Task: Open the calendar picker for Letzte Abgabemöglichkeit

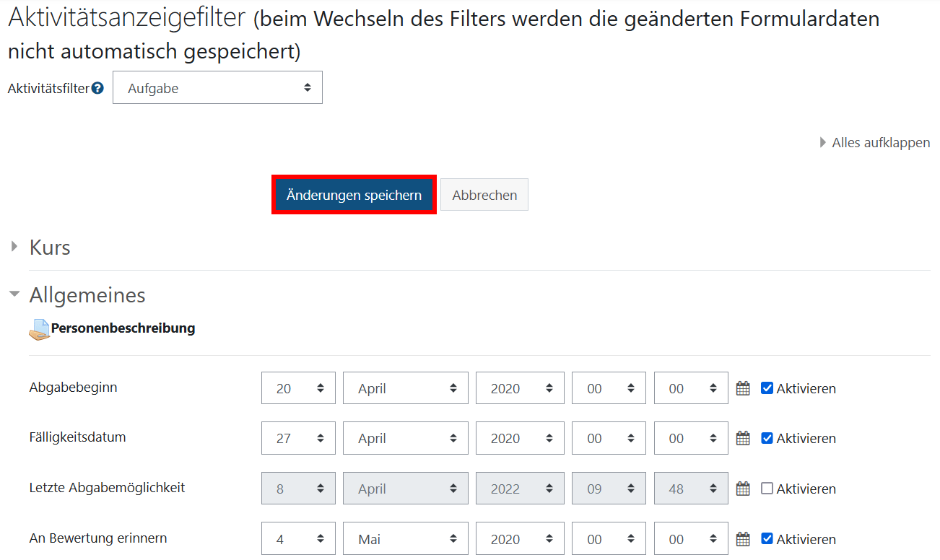Action: 742,488
